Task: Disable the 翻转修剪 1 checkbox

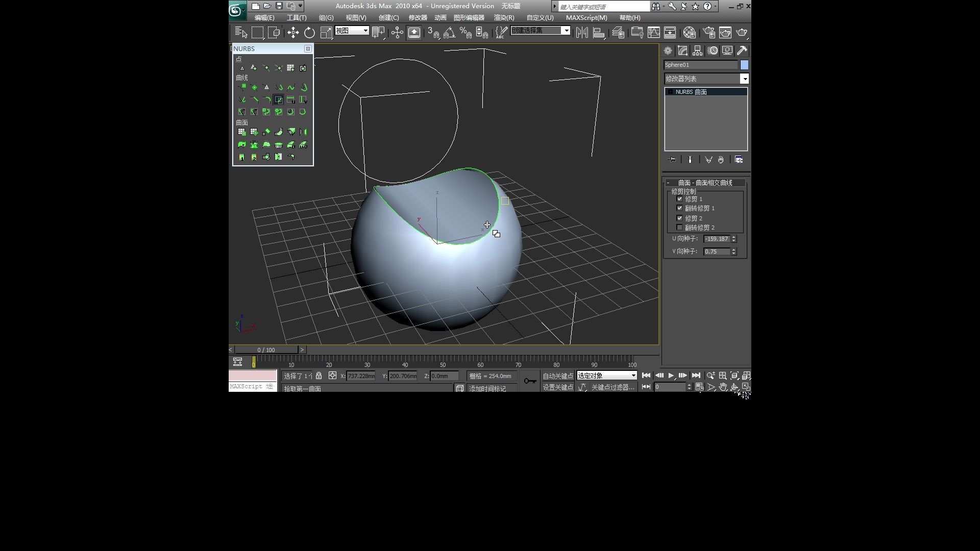Action: click(x=679, y=208)
